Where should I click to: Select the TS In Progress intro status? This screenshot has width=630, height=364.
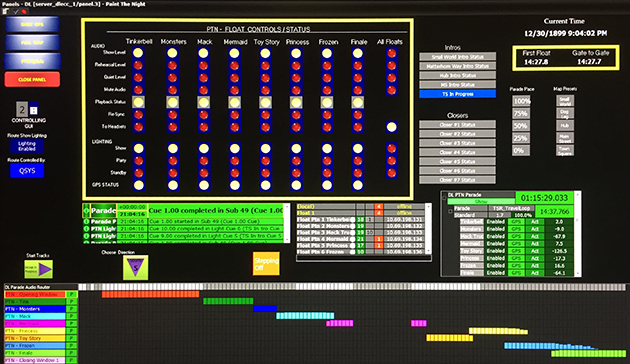click(457, 94)
